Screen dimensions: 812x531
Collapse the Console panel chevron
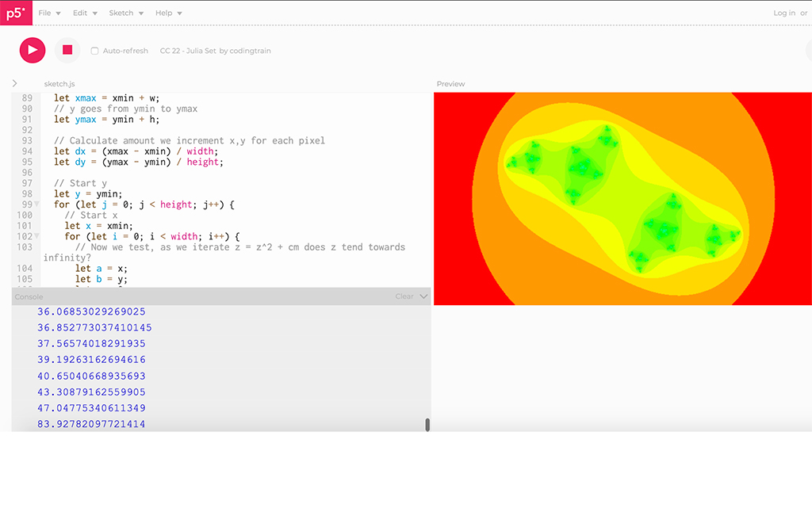pos(423,296)
